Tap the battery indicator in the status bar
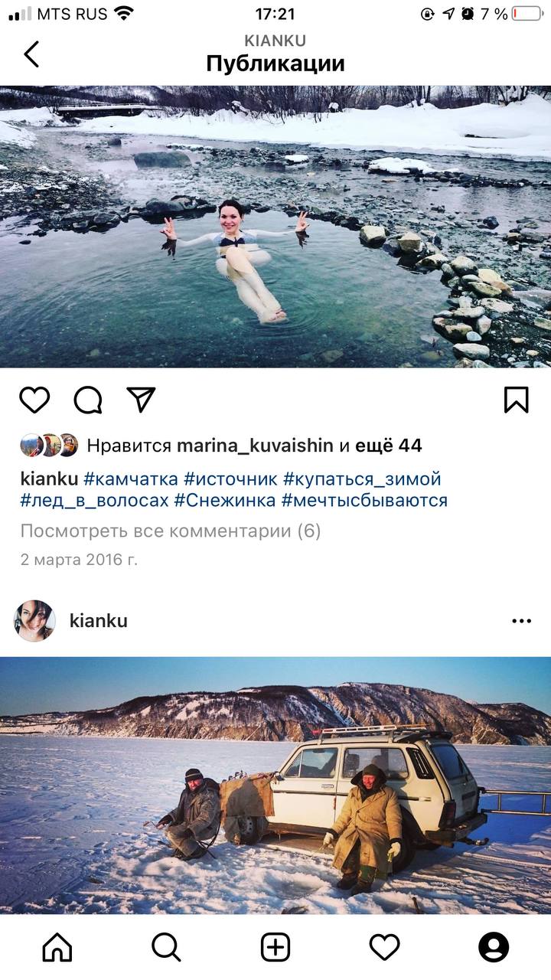This screenshot has width=551, height=980. tap(527, 14)
